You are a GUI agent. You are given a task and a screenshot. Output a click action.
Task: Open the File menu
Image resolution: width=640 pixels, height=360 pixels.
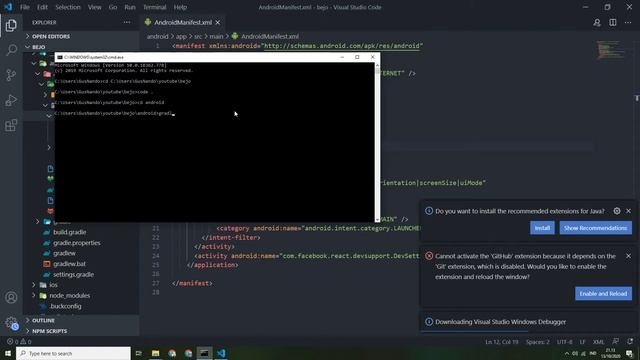(25, 7)
